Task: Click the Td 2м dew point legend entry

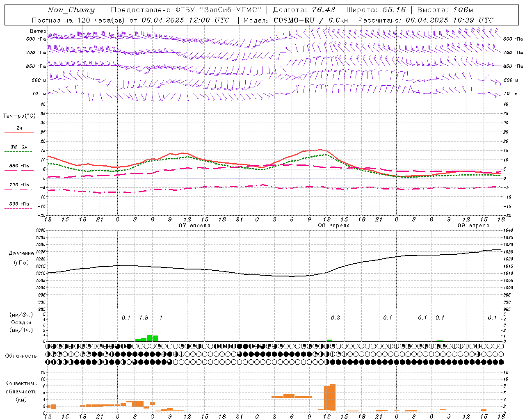Action: point(19,149)
